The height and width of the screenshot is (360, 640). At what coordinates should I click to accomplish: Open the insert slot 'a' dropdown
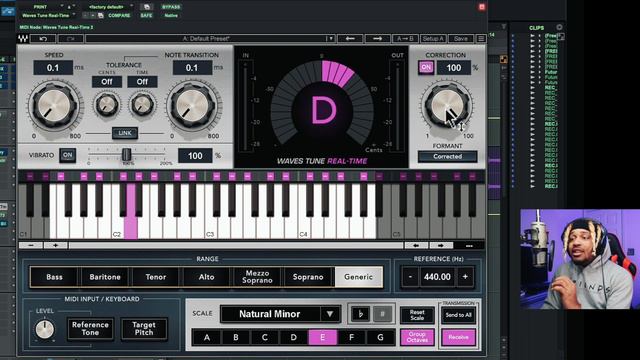[x=71, y=7]
